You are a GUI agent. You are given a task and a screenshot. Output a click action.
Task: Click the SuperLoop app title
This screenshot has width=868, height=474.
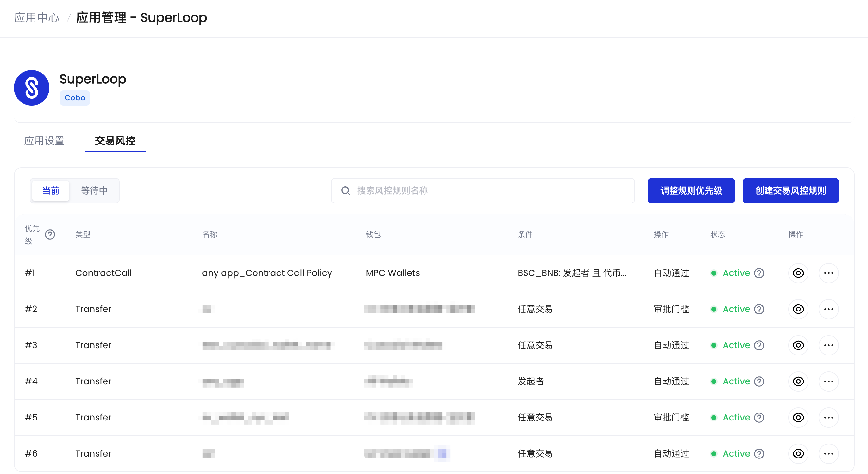click(93, 79)
